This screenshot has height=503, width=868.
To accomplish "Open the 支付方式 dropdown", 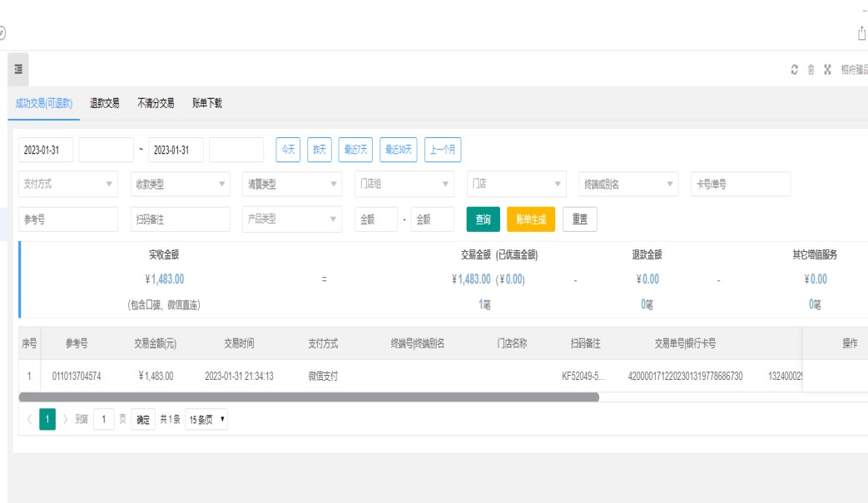I will (68, 185).
